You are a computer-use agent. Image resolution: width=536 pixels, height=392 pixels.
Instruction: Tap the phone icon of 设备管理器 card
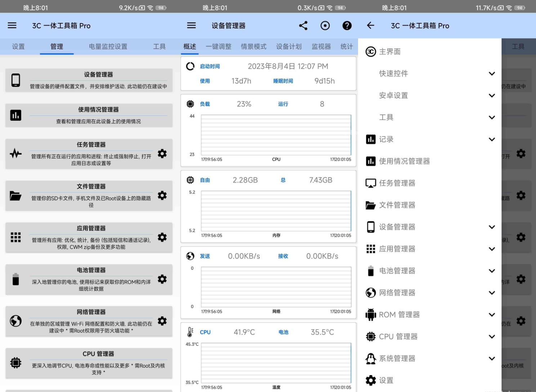tap(16, 80)
